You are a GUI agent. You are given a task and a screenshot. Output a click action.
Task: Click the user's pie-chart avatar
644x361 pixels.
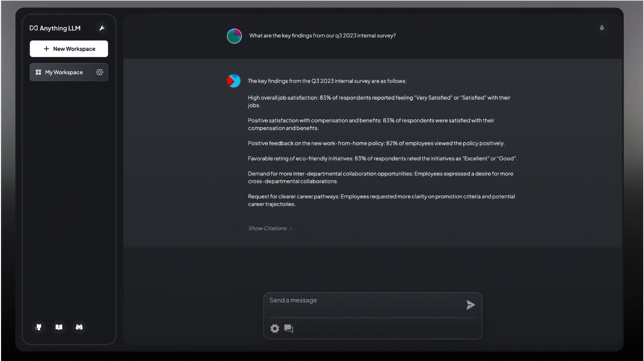tap(234, 36)
